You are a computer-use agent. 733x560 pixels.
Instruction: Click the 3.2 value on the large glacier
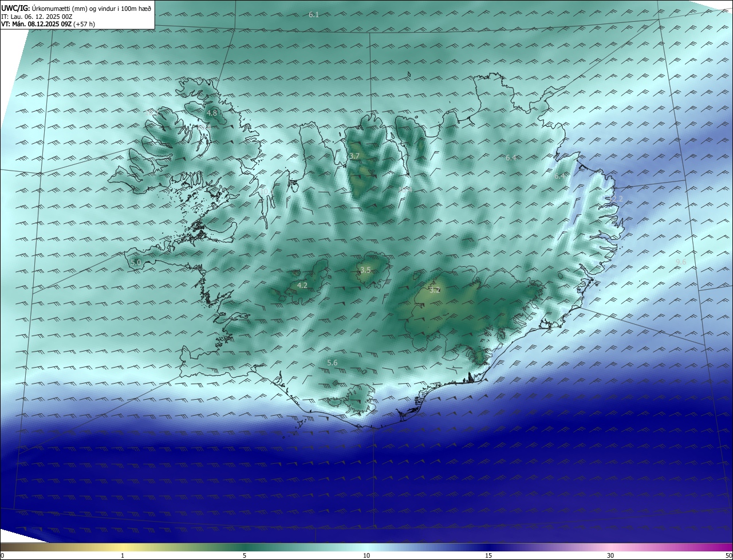435,290
